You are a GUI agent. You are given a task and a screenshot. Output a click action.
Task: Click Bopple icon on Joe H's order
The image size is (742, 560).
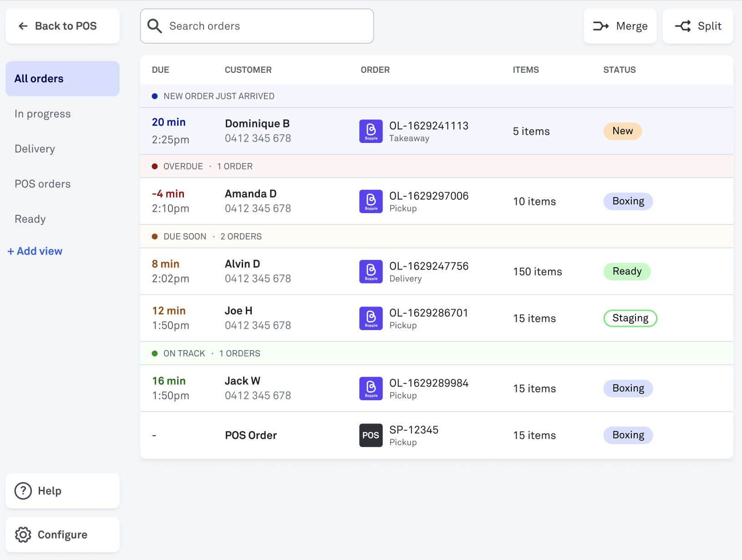(371, 318)
